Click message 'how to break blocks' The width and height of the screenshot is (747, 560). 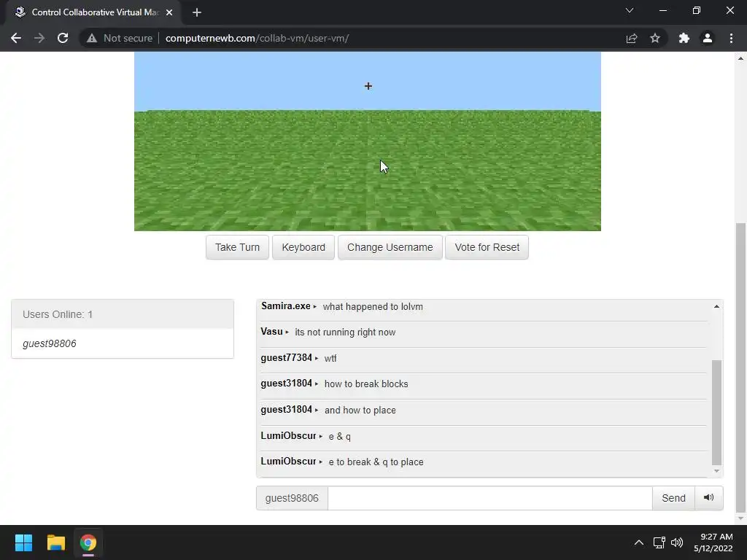[366, 384]
